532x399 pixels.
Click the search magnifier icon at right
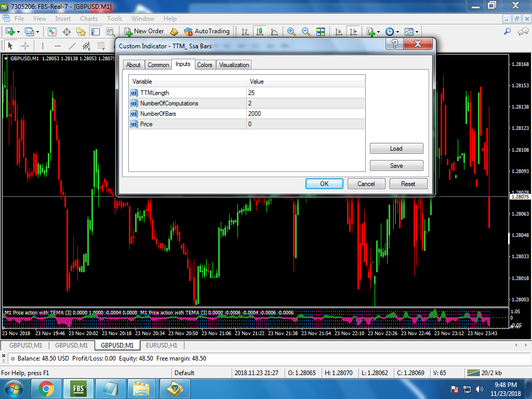[x=508, y=31]
